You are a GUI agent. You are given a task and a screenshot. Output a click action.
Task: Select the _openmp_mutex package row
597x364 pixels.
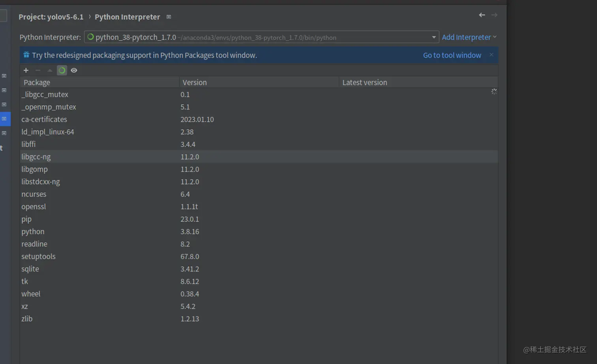pyautogui.click(x=259, y=107)
